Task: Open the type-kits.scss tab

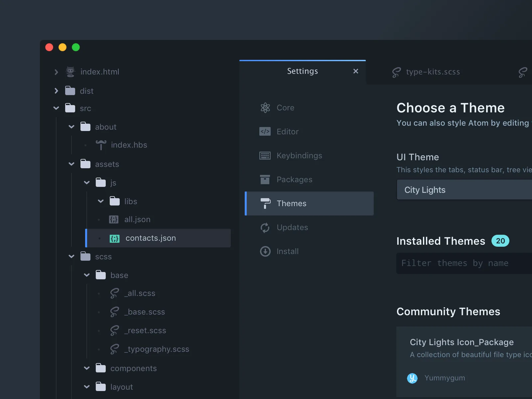Action: tap(433, 72)
